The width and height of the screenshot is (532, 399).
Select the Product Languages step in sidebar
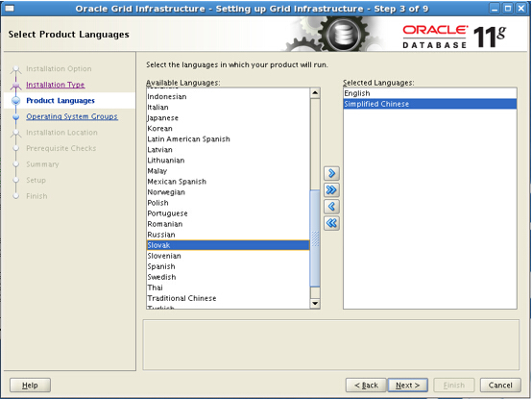click(60, 101)
